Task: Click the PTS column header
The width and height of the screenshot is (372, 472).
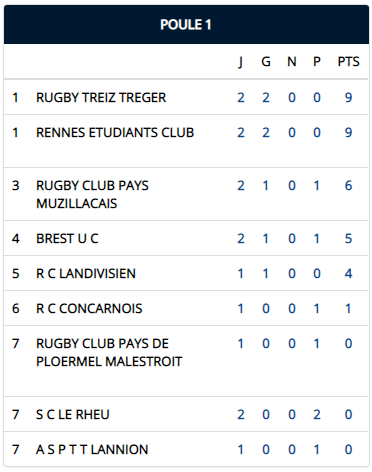Action: (x=349, y=62)
